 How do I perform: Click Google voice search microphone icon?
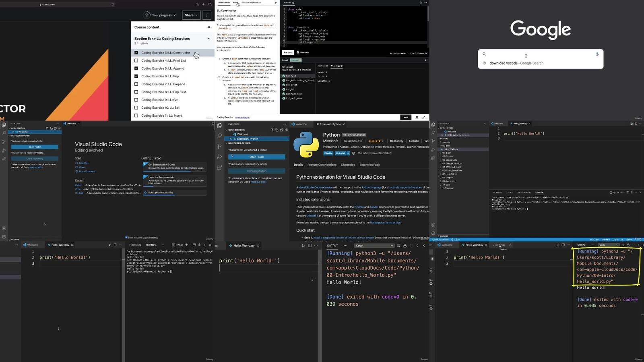pos(597,54)
